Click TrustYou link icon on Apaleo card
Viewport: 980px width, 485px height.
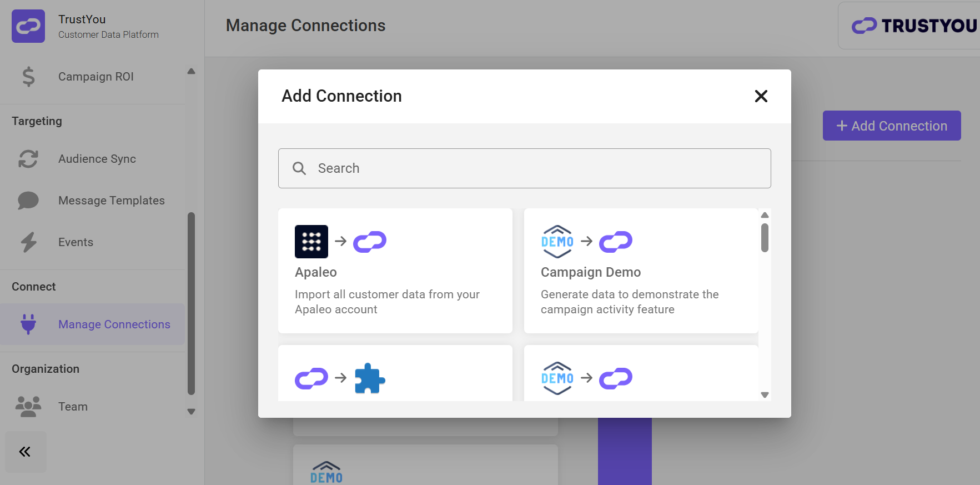click(x=370, y=242)
